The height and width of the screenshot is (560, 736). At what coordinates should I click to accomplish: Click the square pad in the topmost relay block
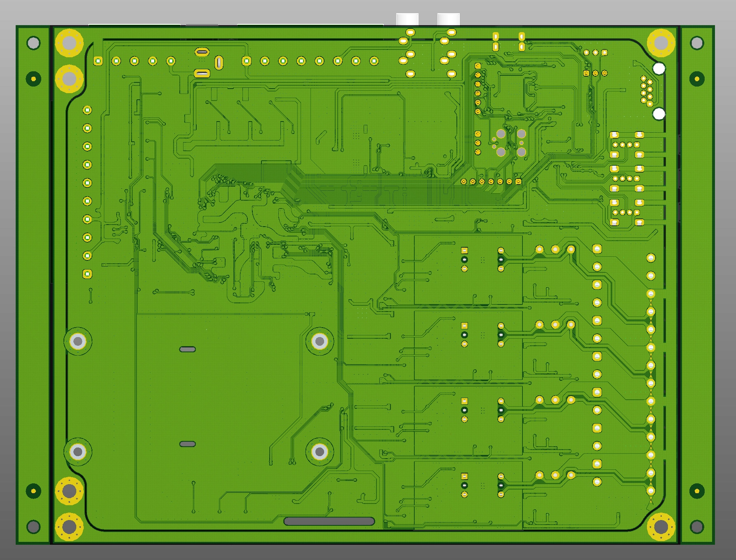465,251
